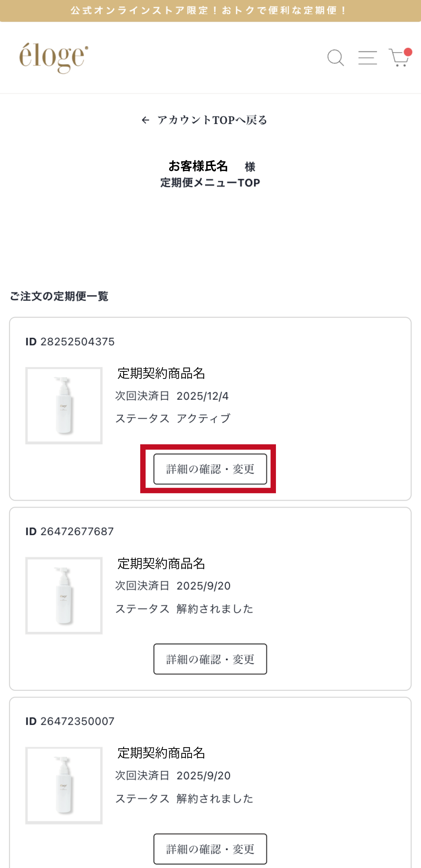
Task: Click product thumbnail for ID 28252504375
Action: click(64, 405)
